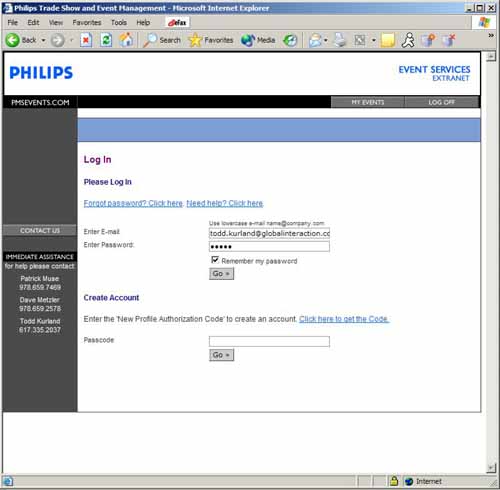Image resolution: width=500 pixels, height=490 pixels.
Task: Stop the page from loading
Action: click(86, 40)
